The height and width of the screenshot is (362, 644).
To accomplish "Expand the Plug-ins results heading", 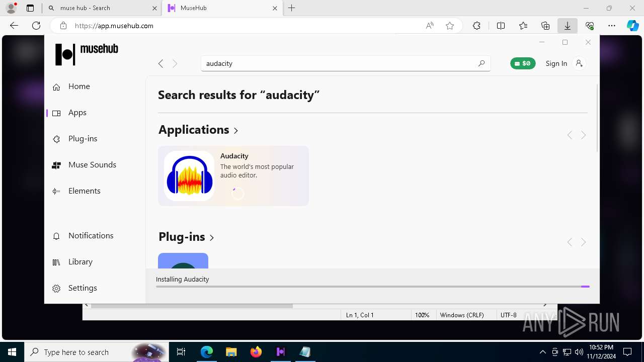I will 186,237.
